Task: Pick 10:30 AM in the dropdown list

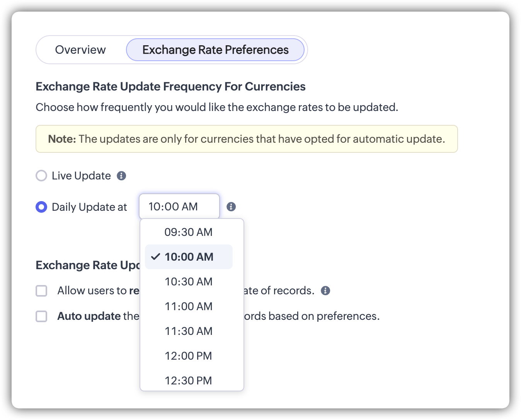Action: tap(189, 282)
